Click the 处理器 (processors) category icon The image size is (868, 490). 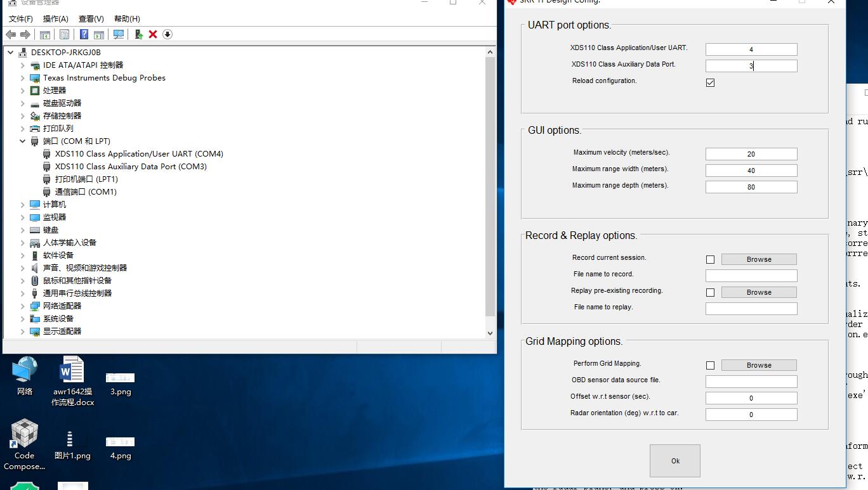(x=35, y=91)
